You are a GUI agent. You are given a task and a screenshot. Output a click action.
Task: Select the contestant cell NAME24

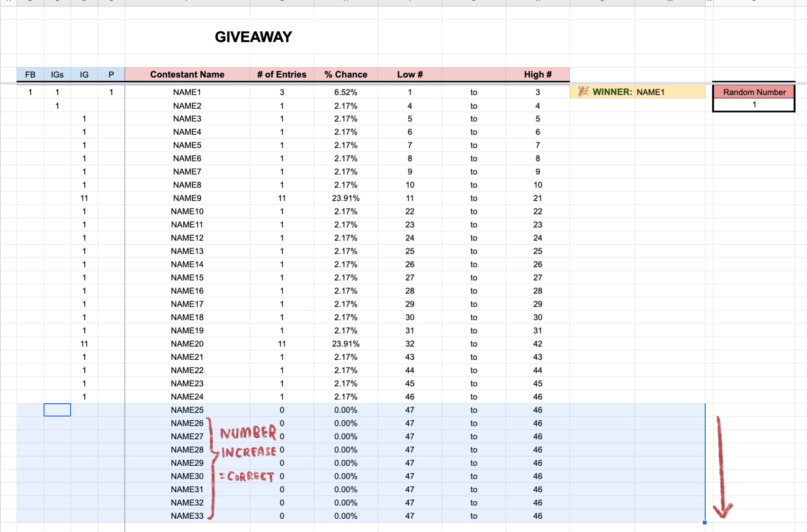click(x=187, y=397)
